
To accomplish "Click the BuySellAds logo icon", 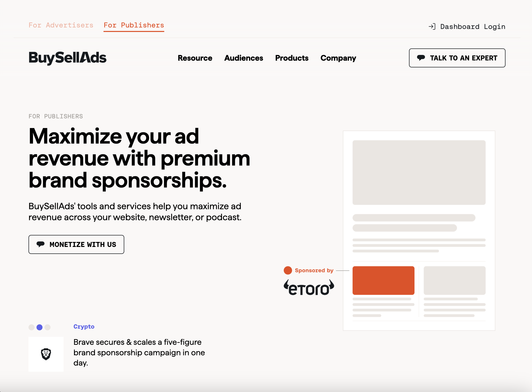I will (x=68, y=58).
